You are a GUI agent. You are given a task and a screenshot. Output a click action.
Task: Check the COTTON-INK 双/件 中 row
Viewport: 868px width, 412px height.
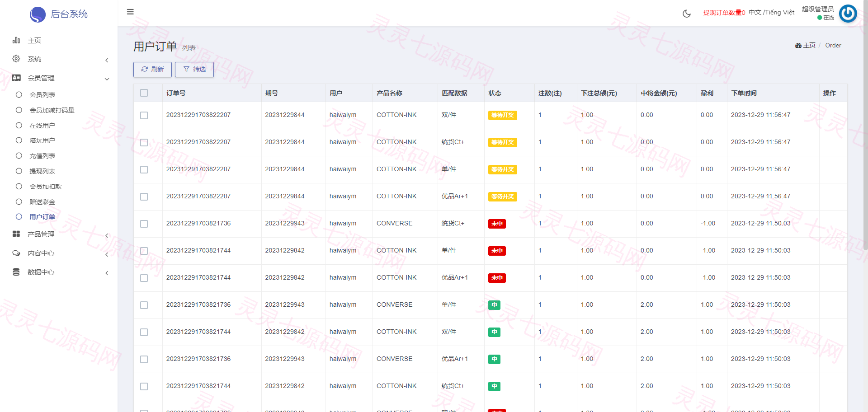pyautogui.click(x=144, y=332)
